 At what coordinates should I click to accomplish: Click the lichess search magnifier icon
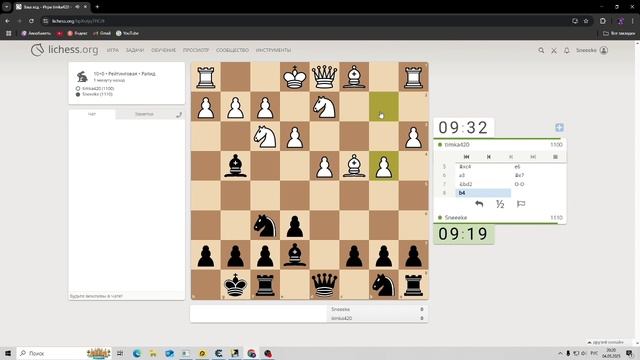coord(541,50)
